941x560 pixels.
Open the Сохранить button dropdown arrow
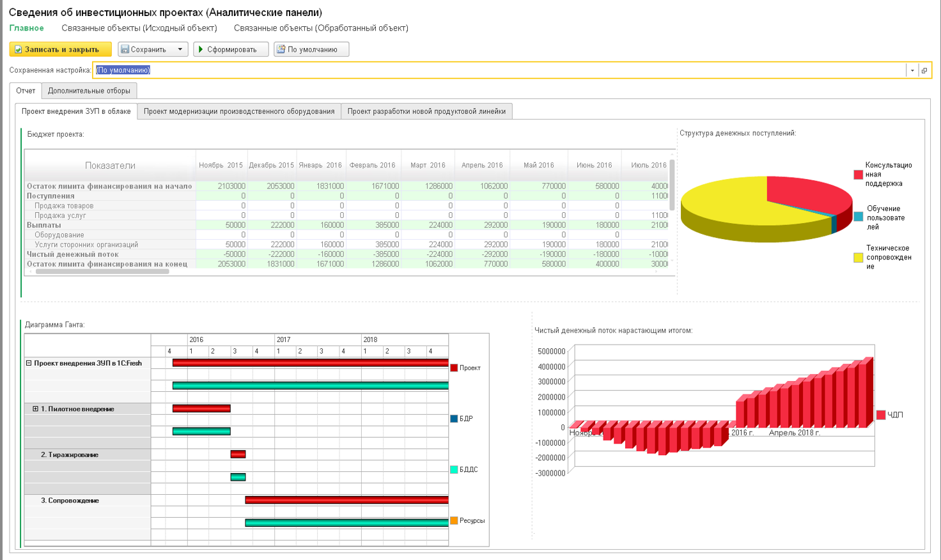[x=180, y=49]
